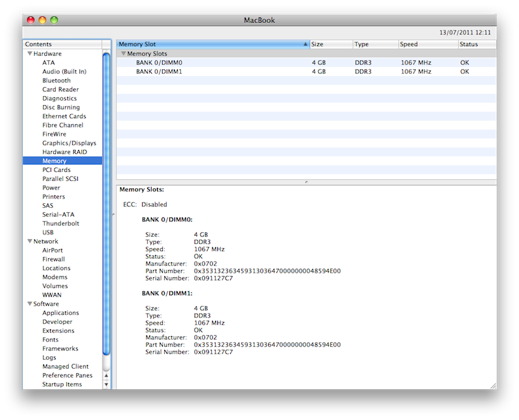Zoom window with the green button
This screenshot has width=519, height=420.
54,20
